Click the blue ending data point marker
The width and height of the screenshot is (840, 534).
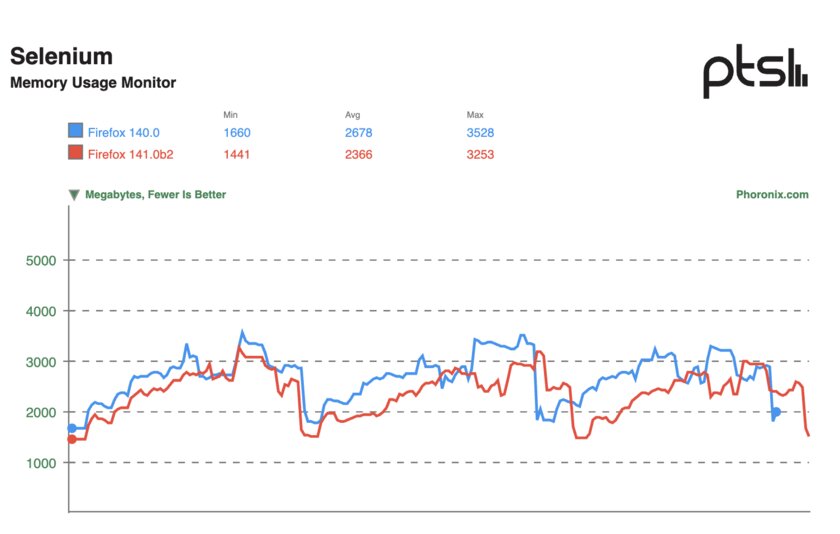[x=776, y=412]
